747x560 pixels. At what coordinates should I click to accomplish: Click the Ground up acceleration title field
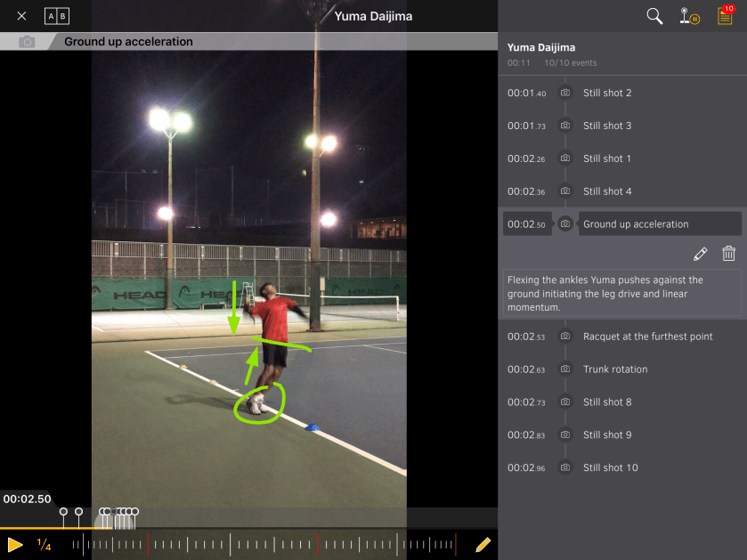coord(659,224)
